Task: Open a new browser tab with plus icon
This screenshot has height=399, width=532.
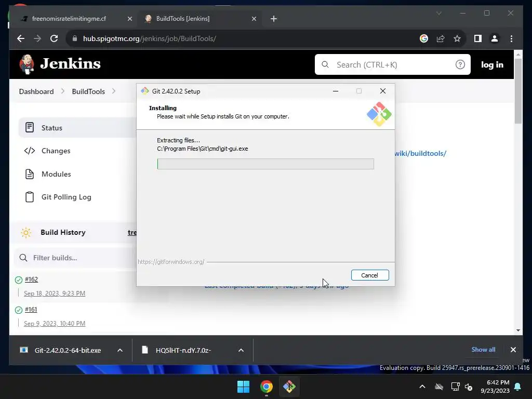Action: pyautogui.click(x=274, y=19)
